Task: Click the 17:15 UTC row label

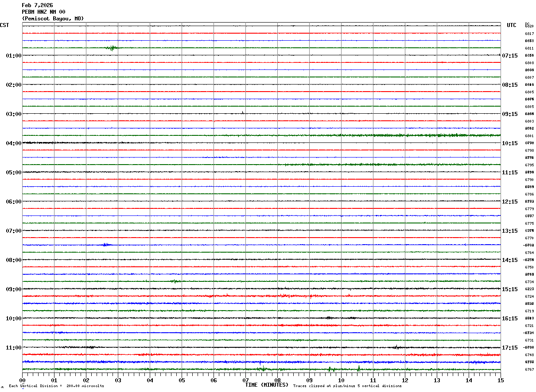Action: pos(510,348)
